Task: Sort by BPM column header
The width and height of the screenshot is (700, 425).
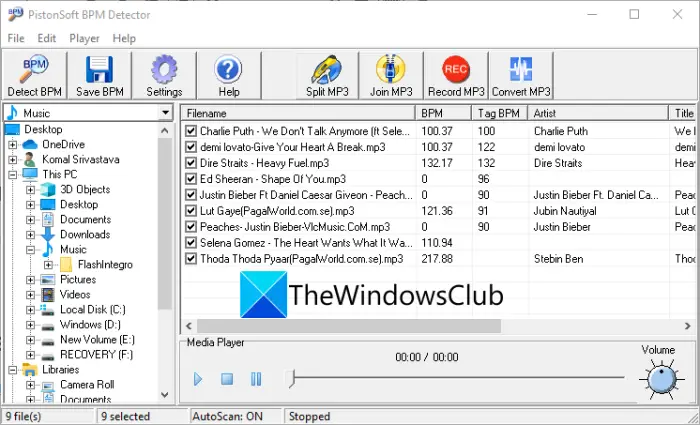Action: pyautogui.click(x=443, y=113)
